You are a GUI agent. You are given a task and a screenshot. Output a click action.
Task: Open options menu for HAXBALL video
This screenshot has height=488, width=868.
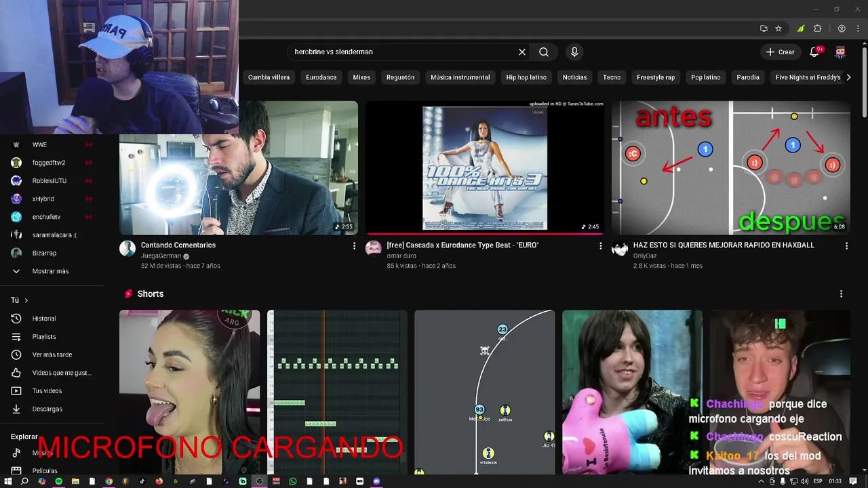(x=846, y=246)
